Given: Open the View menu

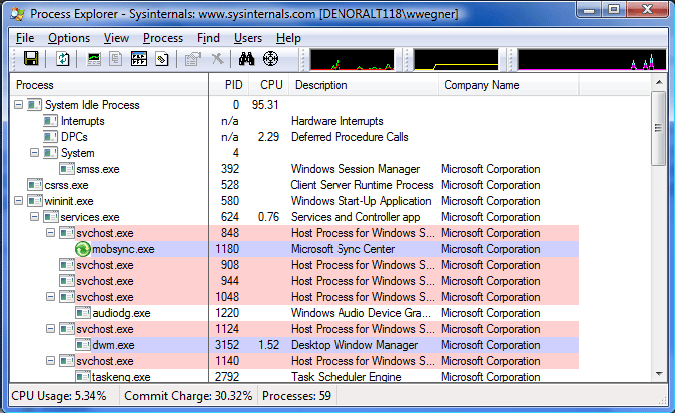Looking at the screenshot, I should tap(116, 38).
